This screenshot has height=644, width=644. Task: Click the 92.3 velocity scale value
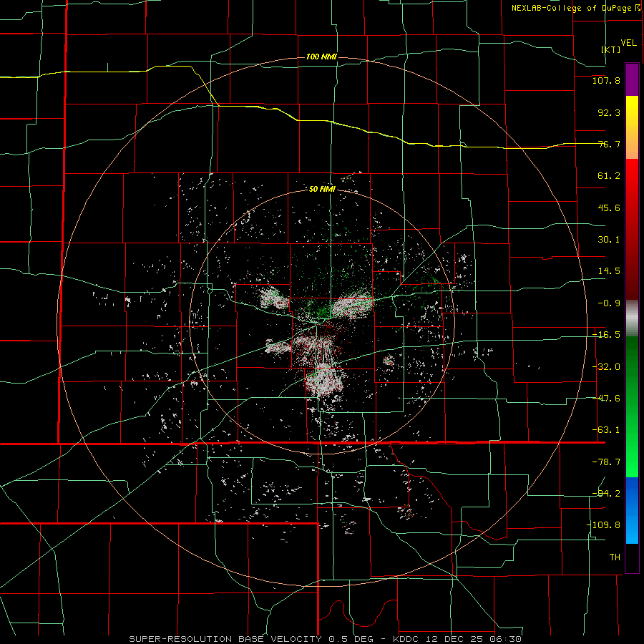tap(609, 112)
